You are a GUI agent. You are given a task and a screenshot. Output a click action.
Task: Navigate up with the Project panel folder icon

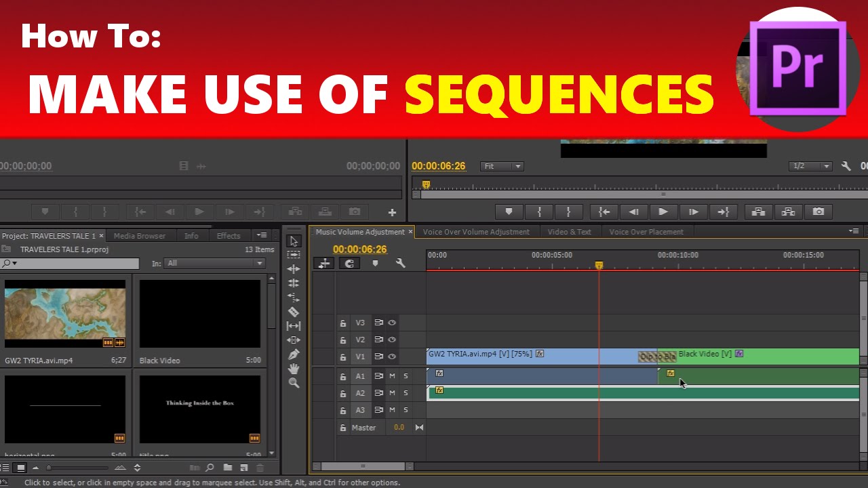coord(6,249)
